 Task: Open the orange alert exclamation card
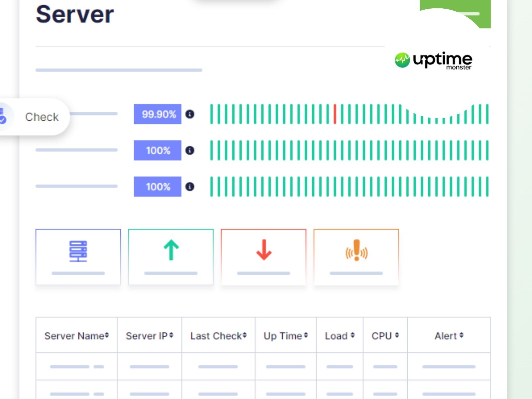point(356,257)
